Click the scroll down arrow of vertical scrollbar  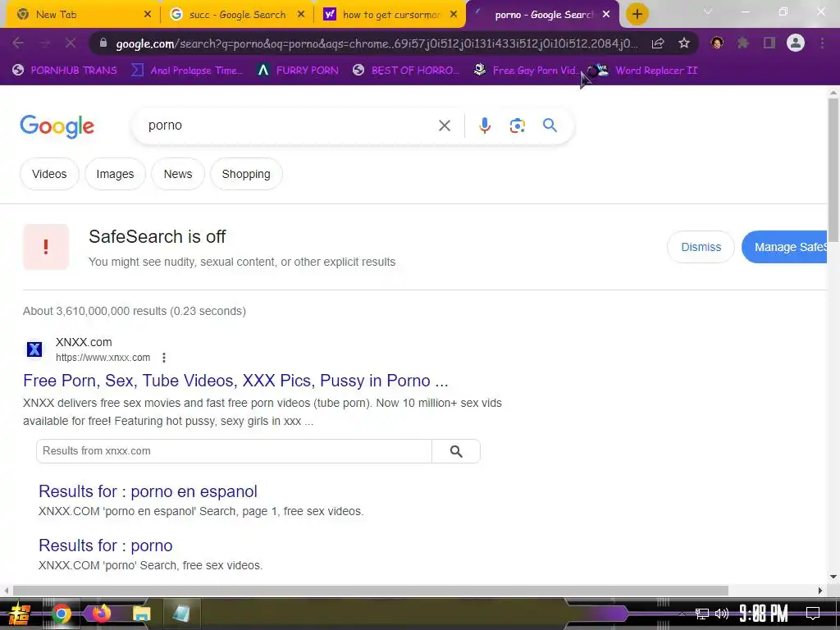tap(833, 577)
